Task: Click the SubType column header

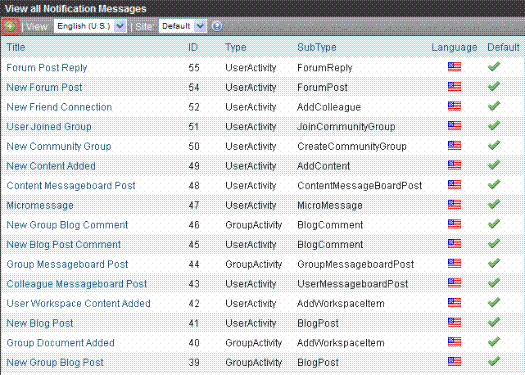Action: click(317, 47)
